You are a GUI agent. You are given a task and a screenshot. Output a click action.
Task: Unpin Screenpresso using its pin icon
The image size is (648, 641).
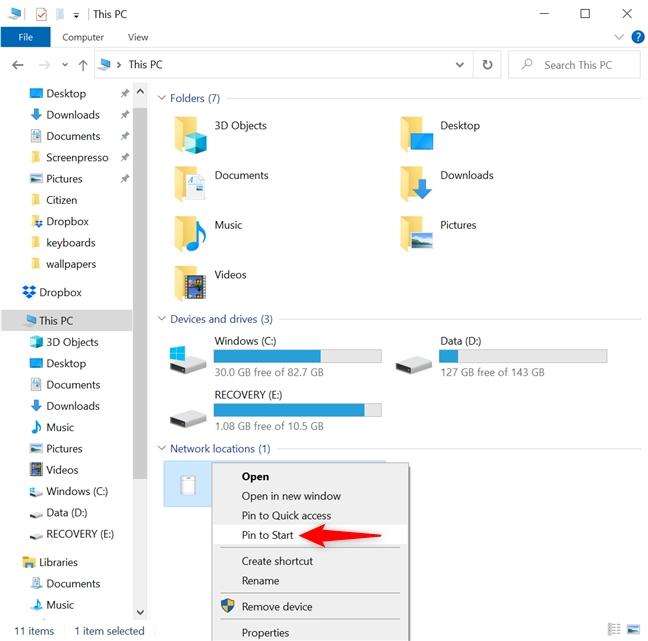point(124,157)
